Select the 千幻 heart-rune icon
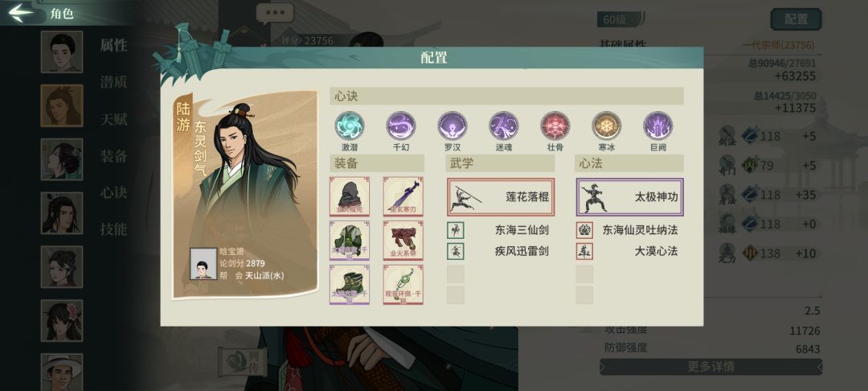This screenshot has width=868, height=391. tap(401, 126)
